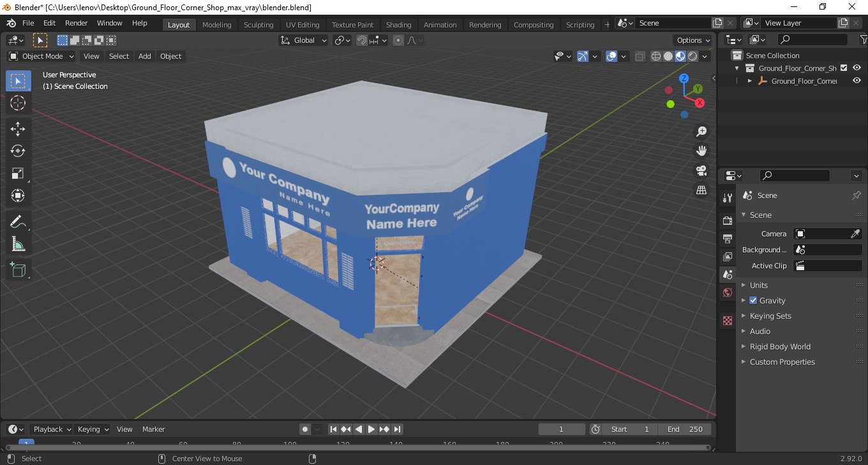Open the Texture properties tab
The image size is (868, 465).
[x=728, y=321]
